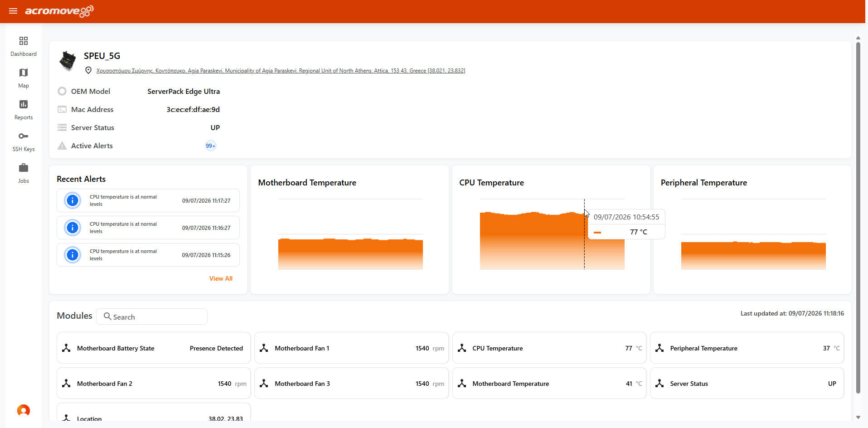Viewport: 868px width, 428px height.
Task: Click CPU Temperature module icon
Action: pos(462,348)
